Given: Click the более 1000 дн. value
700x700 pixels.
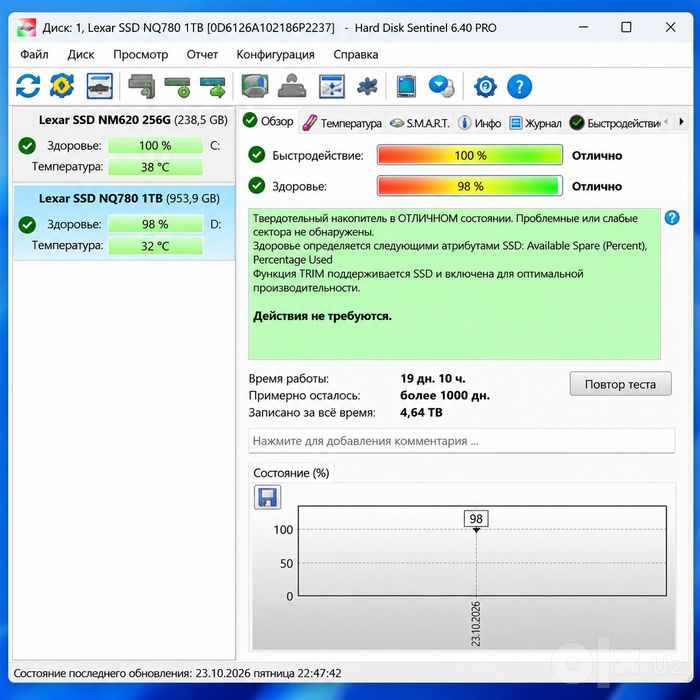Looking at the screenshot, I should [445, 396].
